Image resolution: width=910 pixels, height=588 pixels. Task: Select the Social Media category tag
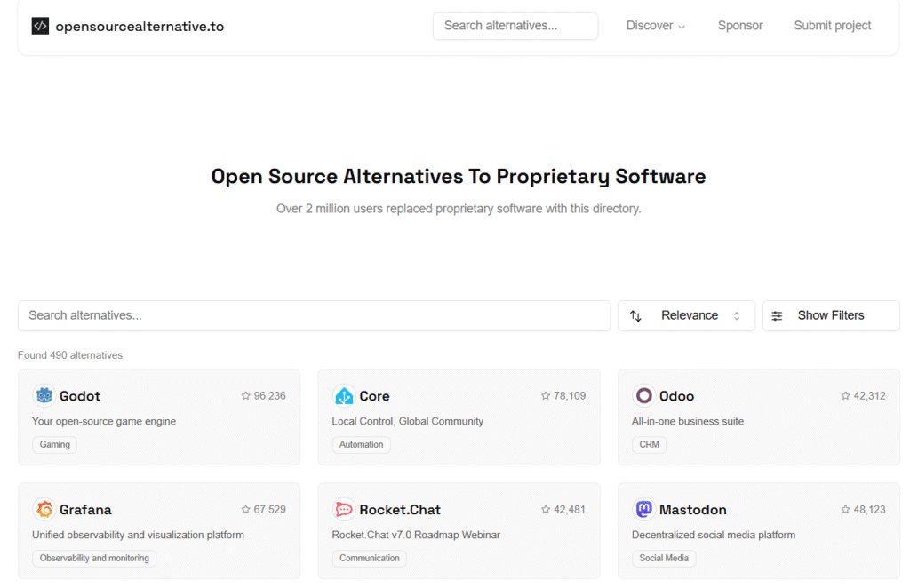tap(664, 558)
